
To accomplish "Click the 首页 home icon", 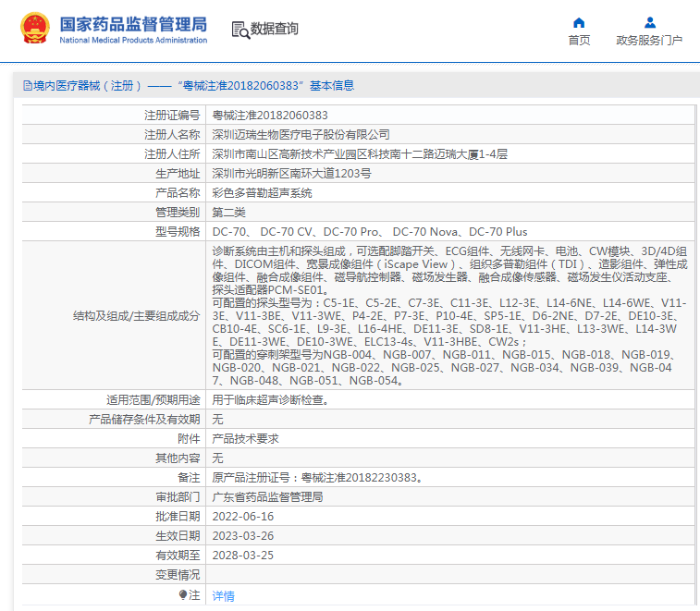I will pos(579,22).
